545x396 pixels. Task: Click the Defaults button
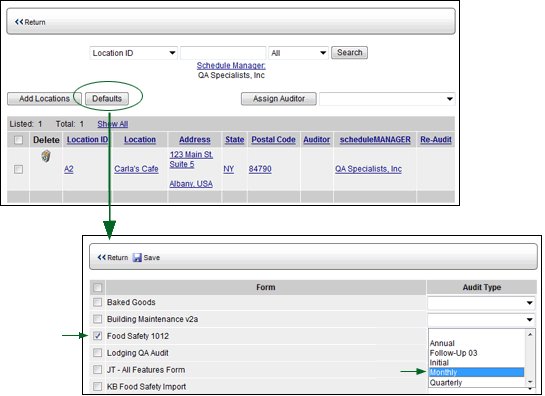(107, 99)
